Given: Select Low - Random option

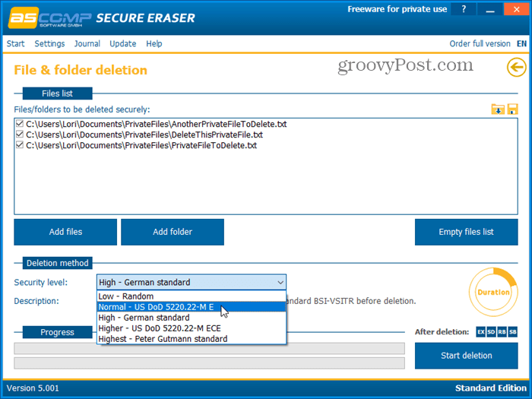Looking at the screenshot, I should 192,296.
